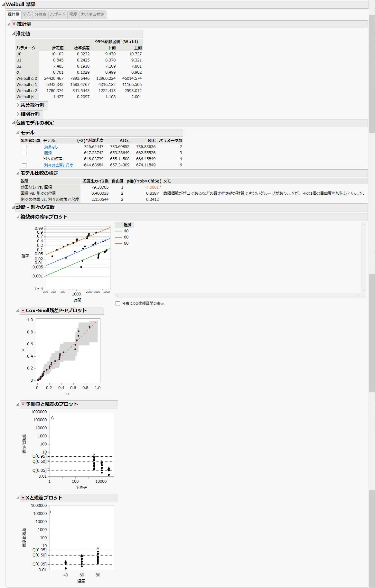The height and width of the screenshot is (588, 375).
Task: Switch to the 統計量 tab
Action: [x=14, y=14]
